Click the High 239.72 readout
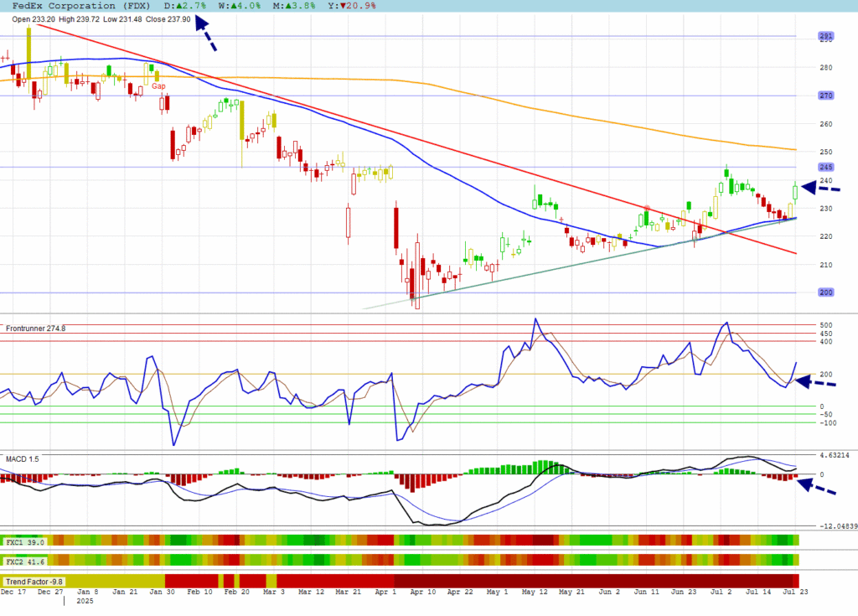Screen dimensions: 858x616 tap(80, 19)
